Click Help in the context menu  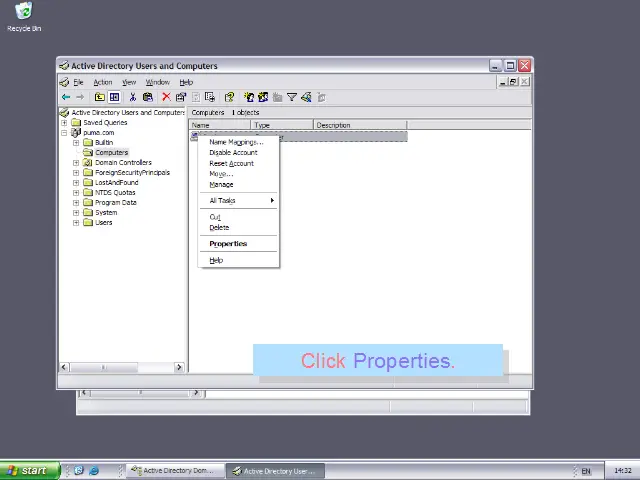[239, 260]
